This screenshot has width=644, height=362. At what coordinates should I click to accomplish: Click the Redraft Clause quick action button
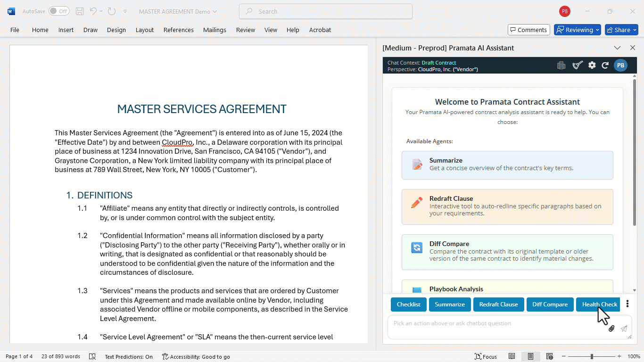498,304
